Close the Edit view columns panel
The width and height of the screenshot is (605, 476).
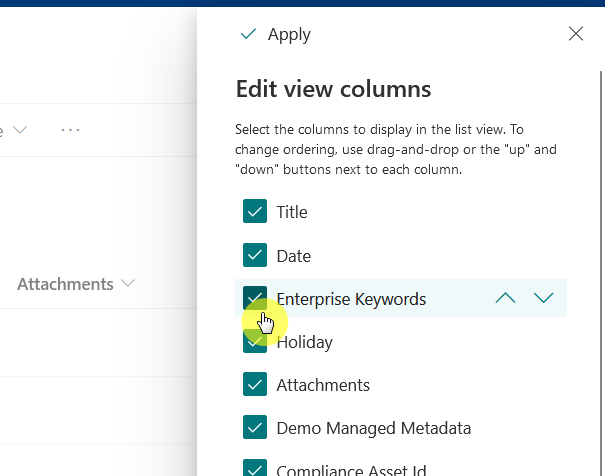[x=576, y=34]
